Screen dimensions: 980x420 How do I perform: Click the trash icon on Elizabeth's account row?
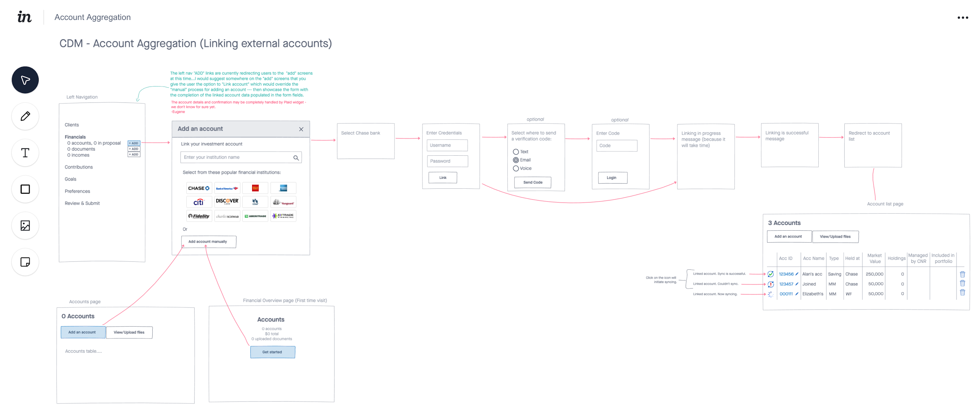[963, 293]
